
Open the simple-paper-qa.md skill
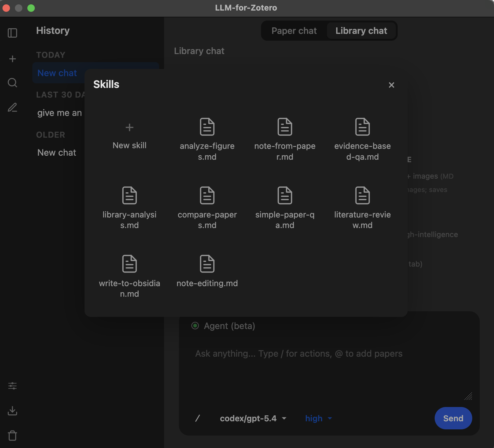coord(285,208)
